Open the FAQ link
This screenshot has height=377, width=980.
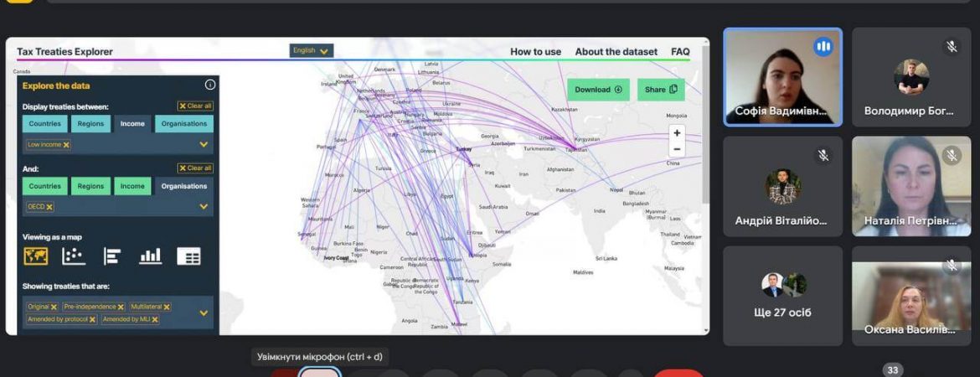(681, 52)
